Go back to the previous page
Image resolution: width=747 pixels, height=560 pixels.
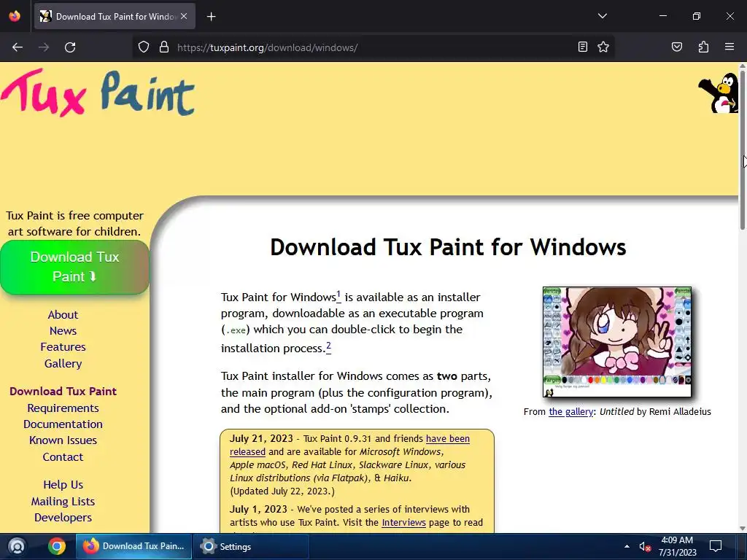coord(18,47)
